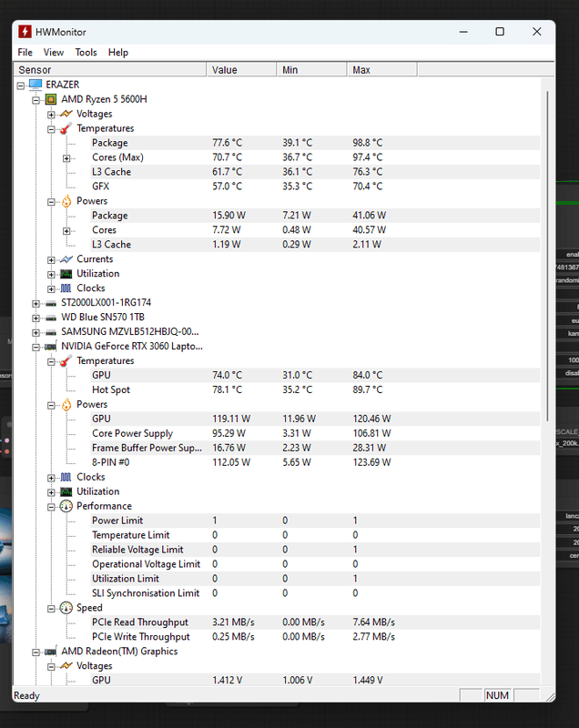Click the 98.8 °C Package max value
579x728 pixels.
pos(367,143)
